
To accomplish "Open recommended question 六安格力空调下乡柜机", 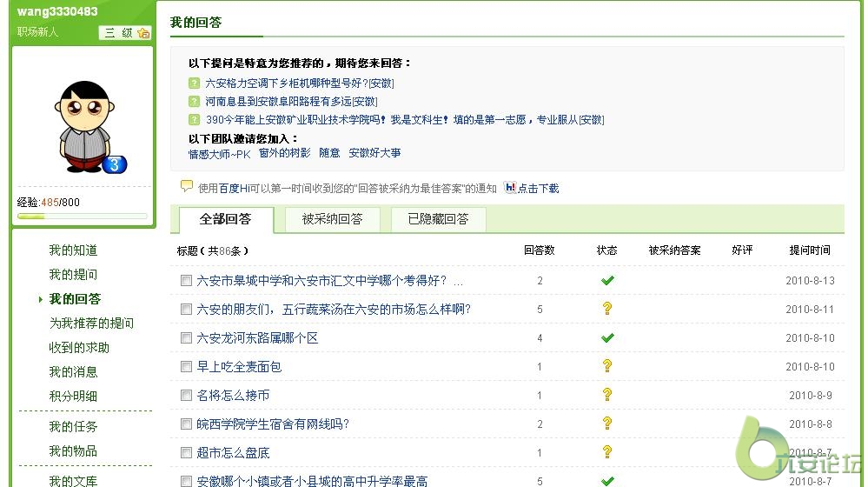I will tap(300, 83).
